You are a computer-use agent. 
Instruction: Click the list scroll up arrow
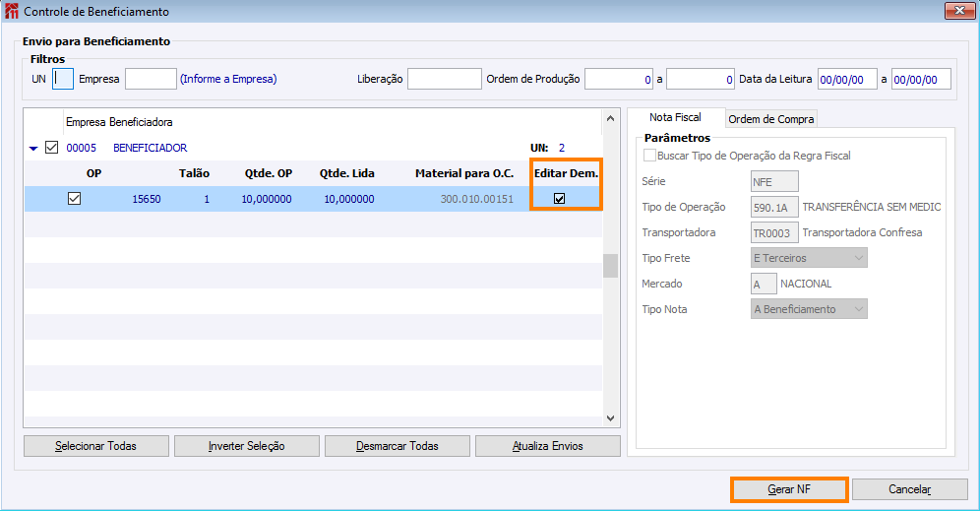click(x=611, y=118)
